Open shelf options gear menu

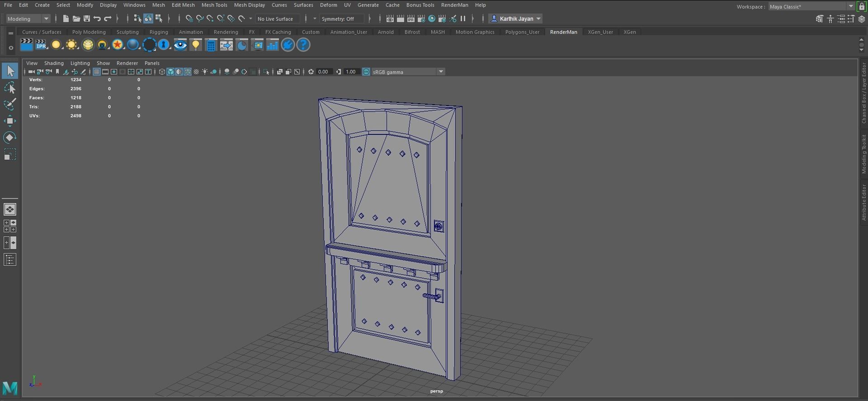pos(11,48)
